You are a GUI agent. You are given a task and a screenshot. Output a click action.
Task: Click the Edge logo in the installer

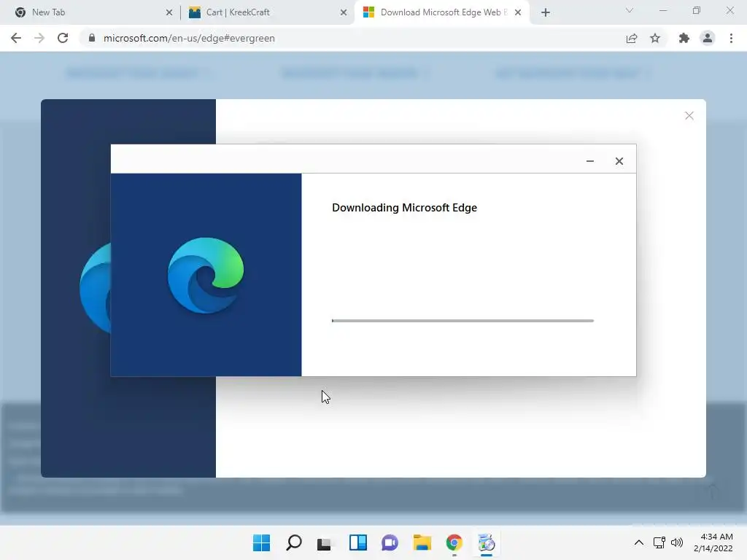click(x=206, y=275)
